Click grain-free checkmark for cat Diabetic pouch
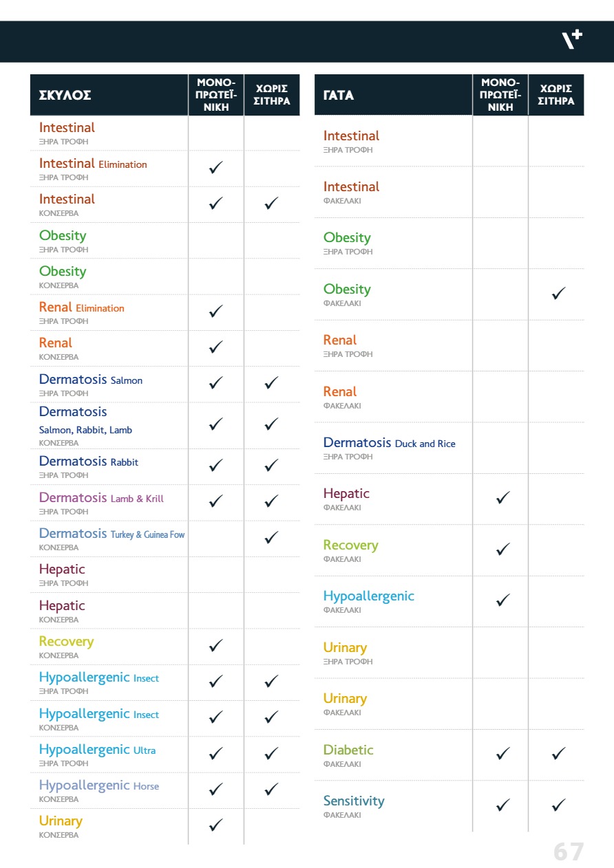 click(558, 754)
